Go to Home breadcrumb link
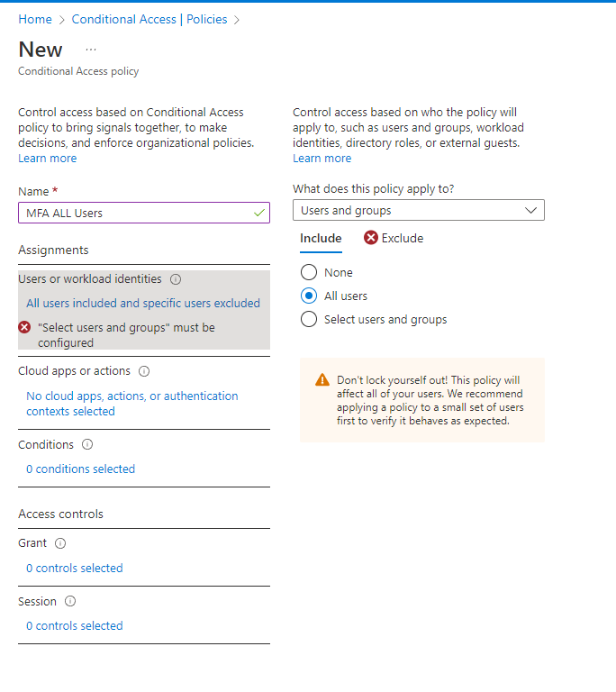616x692 pixels. point(35,20)
